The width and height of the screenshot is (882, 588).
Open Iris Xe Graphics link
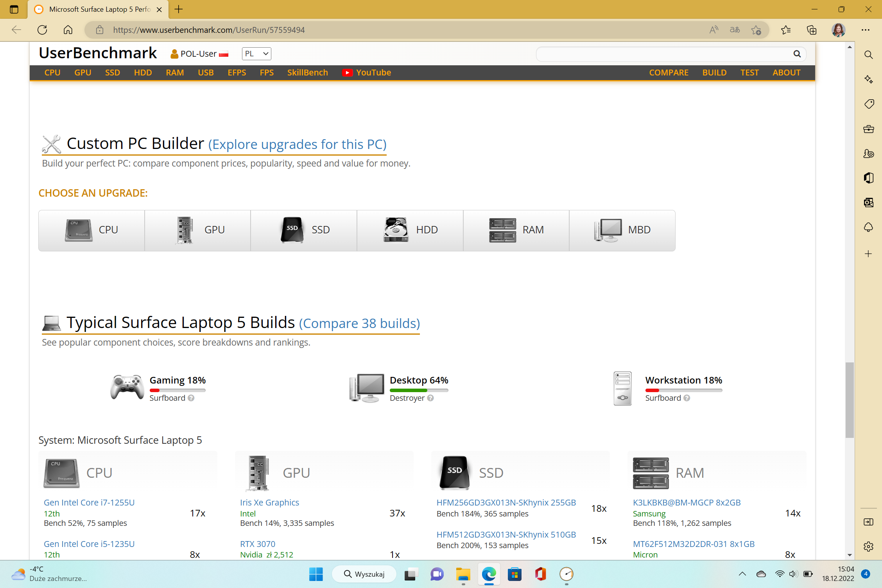click(x=269, y=502)
